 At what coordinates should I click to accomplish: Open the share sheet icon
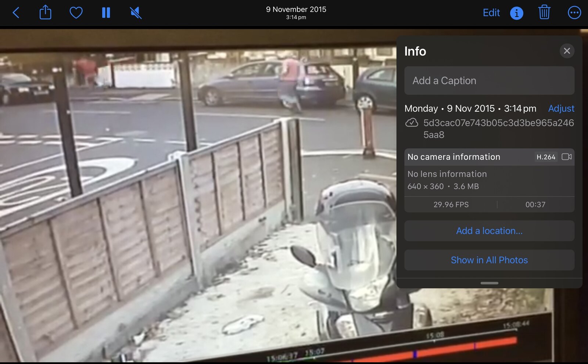coord(45,12)
